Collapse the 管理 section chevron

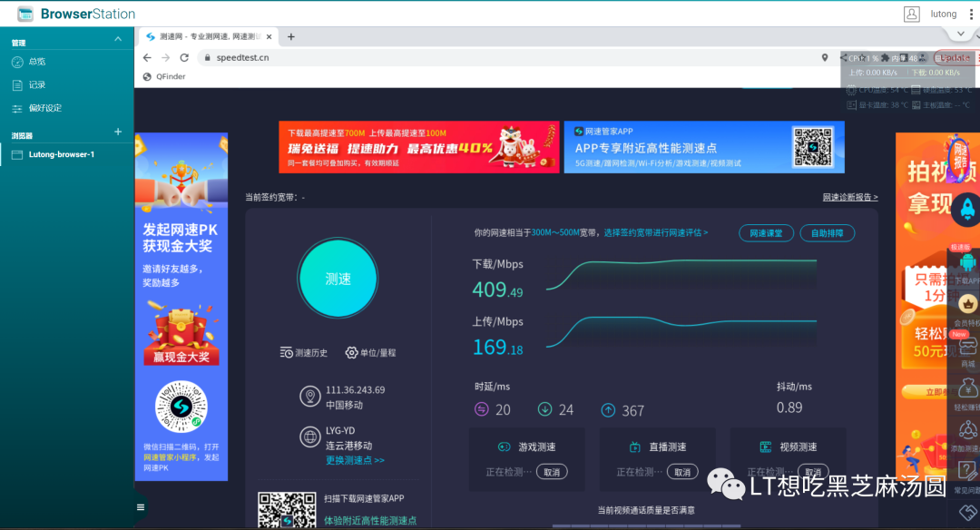[x=118, y=39]
